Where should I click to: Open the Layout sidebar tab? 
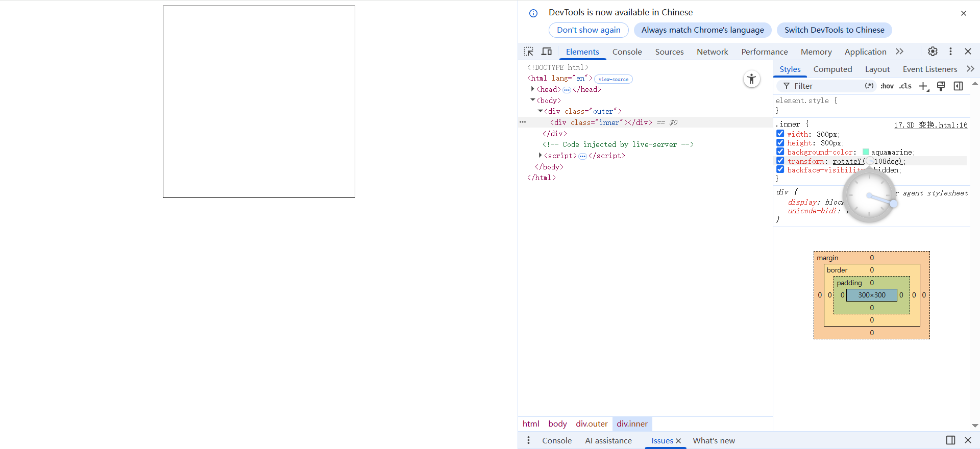point(877,69)
